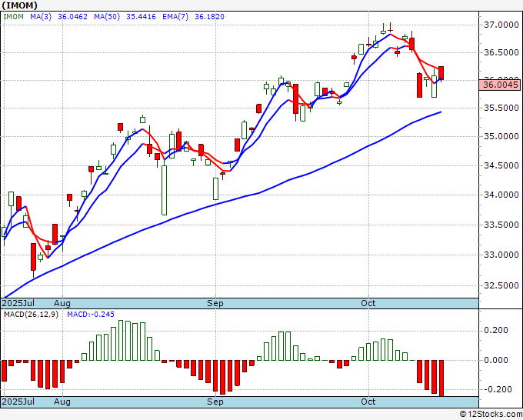Click the 34.5000 price axis label
The image size is (523, 420).
(x=501, y=165)
